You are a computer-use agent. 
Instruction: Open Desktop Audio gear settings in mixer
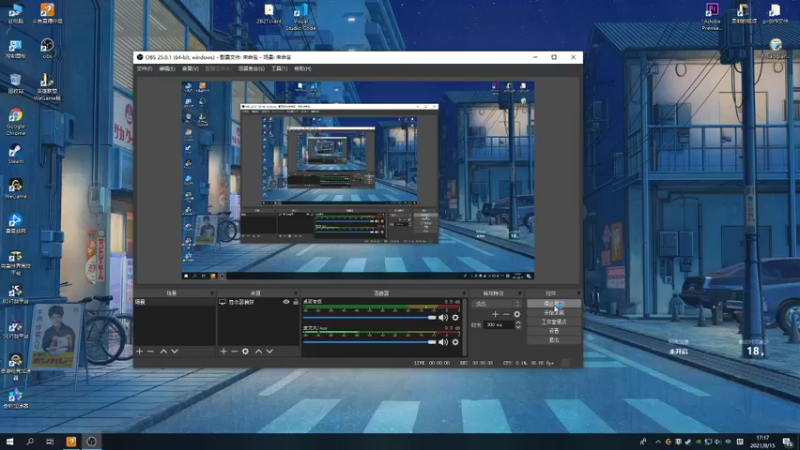coord(455,317)
